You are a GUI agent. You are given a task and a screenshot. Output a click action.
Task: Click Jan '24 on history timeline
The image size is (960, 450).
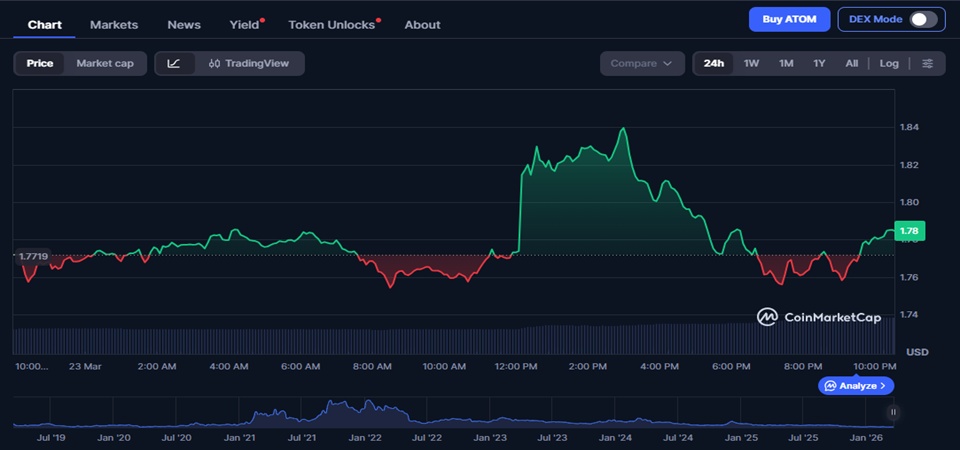tap(615, 438)
